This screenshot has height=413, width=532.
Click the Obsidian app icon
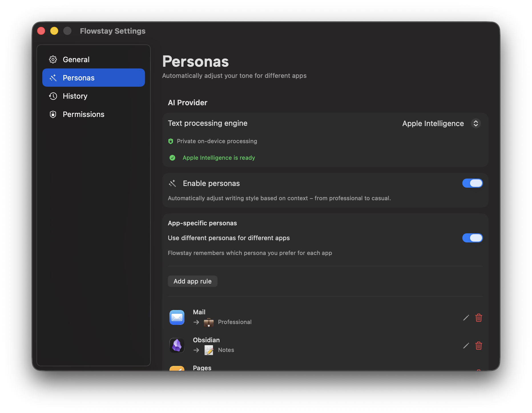click(x=177, y=345)
